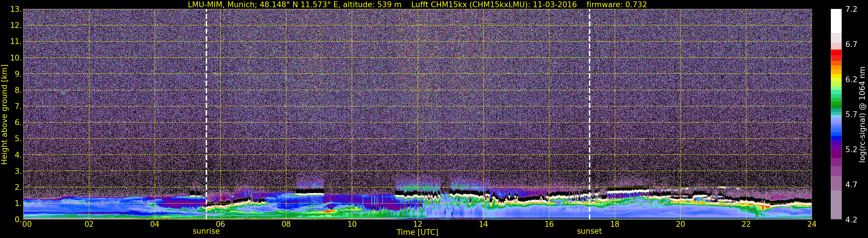Click the time axis tick label 04
The image size is (868, 238).
(x=155, y=224)
